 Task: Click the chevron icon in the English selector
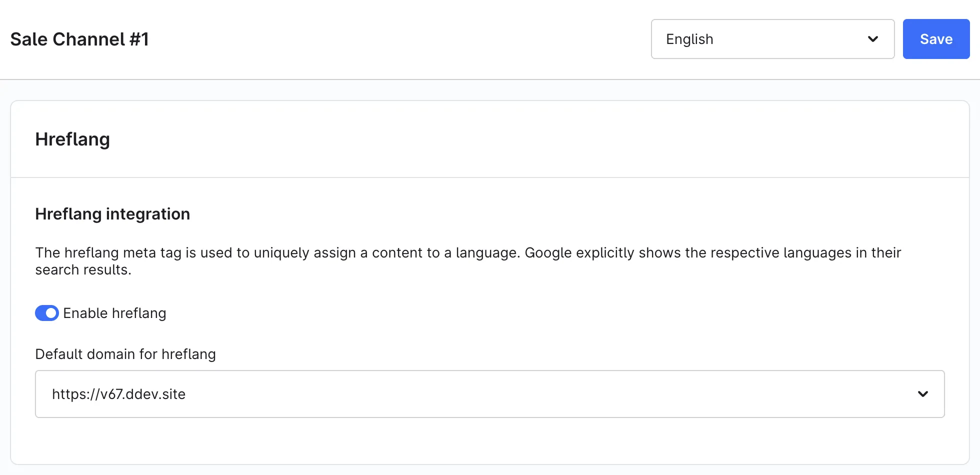click(873, 39)
